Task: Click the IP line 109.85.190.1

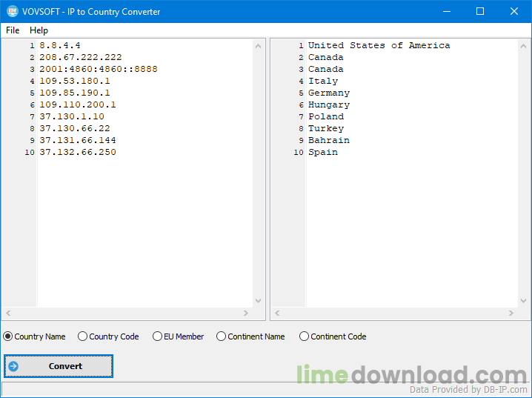Action: point(75,93)
